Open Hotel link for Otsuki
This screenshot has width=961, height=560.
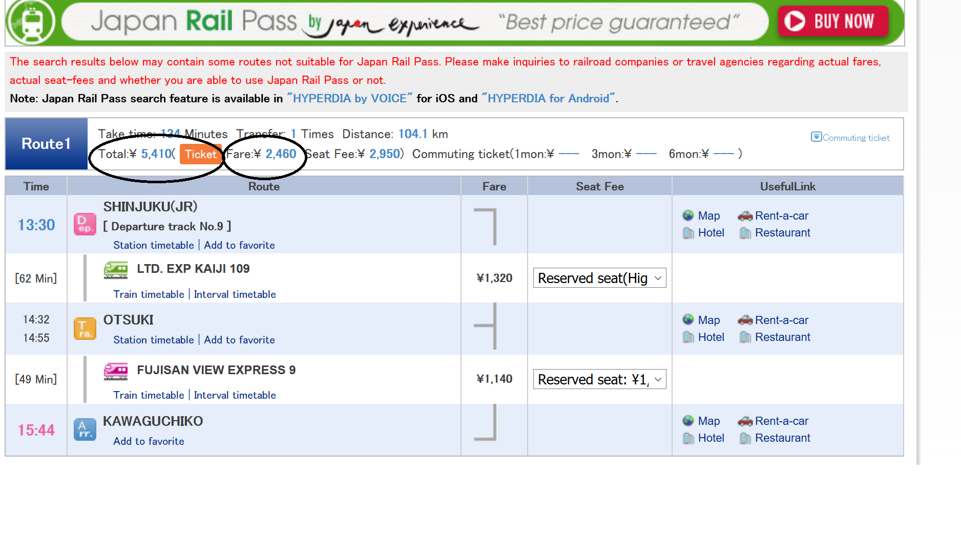711,337
